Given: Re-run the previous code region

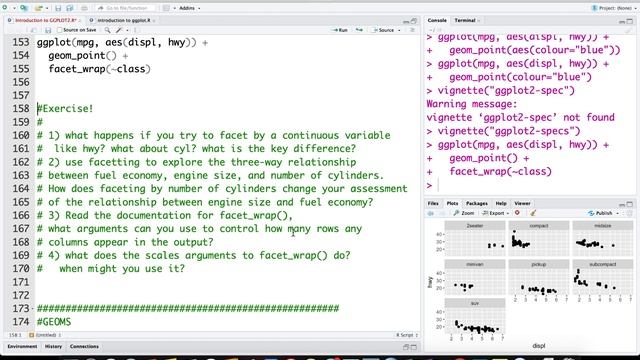Looking at the screenshot, I should click(x=359, y=30).
